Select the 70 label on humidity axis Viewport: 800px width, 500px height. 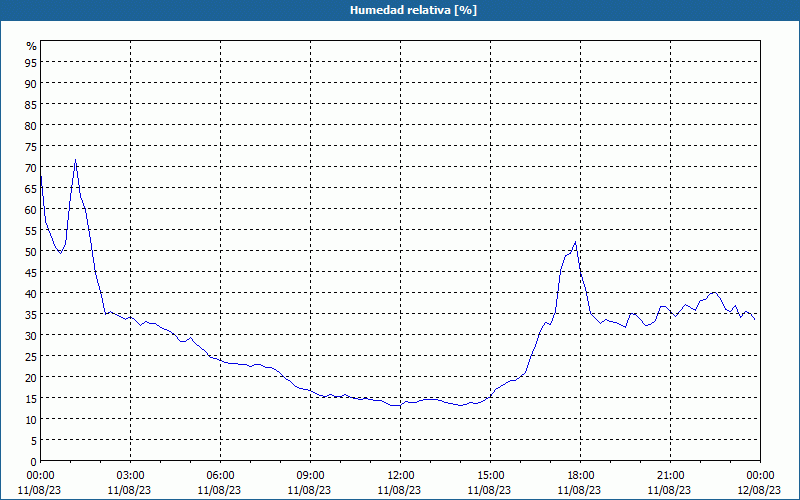pos(31,168)
